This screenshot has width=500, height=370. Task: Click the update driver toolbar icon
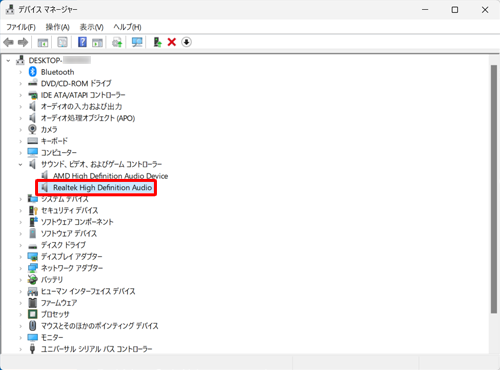click(x=117, y=42)
